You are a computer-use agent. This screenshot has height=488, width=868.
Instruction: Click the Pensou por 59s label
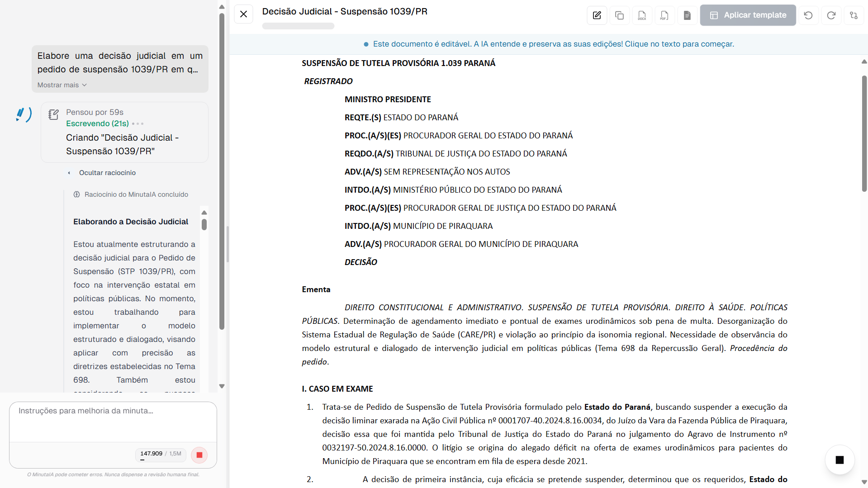pyautogui.click(x=95, y=112)
